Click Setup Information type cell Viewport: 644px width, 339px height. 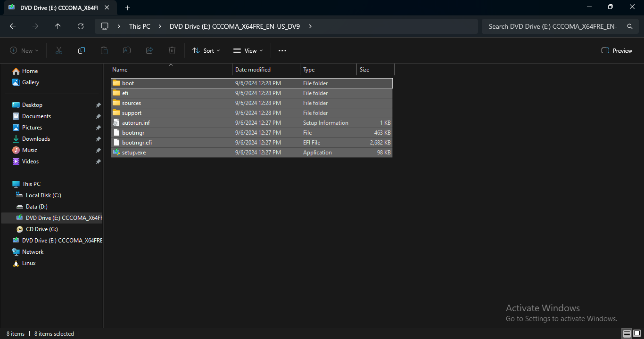tap(326, 123)
